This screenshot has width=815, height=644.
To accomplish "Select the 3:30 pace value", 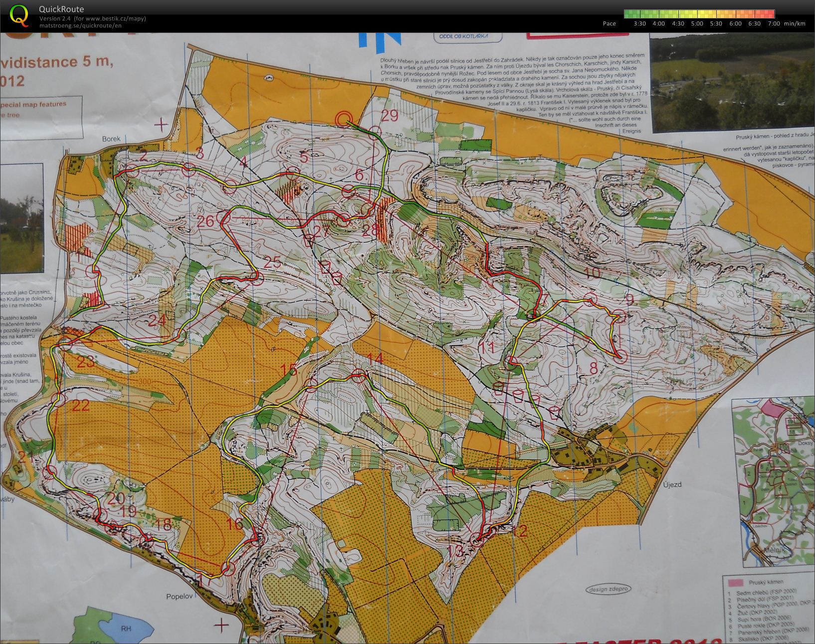I will (639, 23).
